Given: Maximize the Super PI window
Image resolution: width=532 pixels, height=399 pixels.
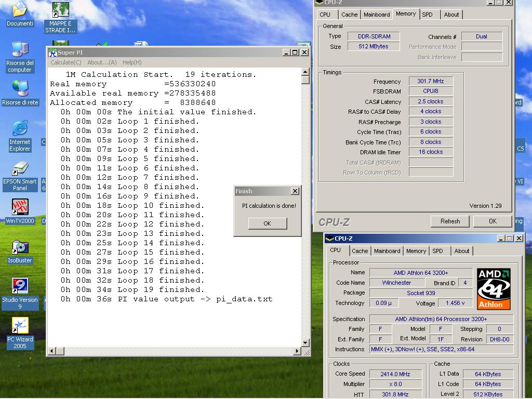Looking at the screenshot, I should (295, 52).
